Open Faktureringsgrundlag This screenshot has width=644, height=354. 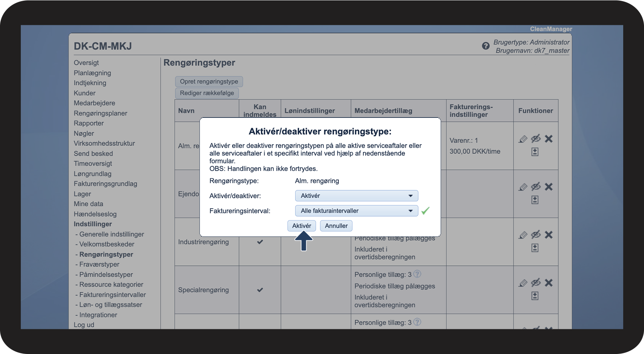coord(105,184)
